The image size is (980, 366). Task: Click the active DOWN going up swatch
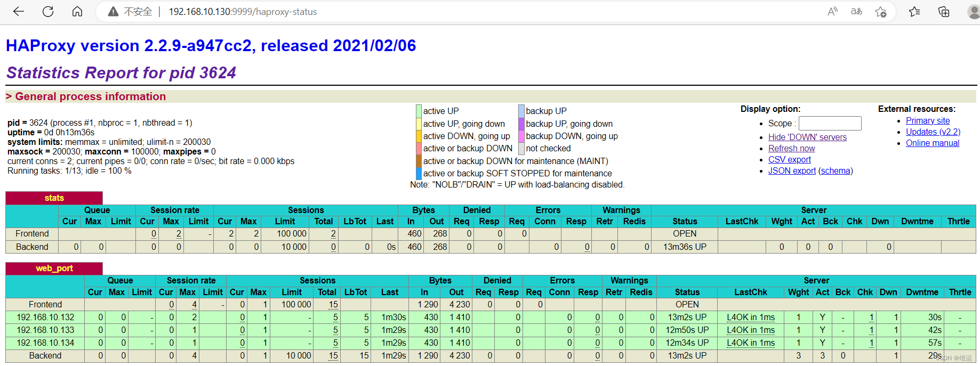pos(419,136)
